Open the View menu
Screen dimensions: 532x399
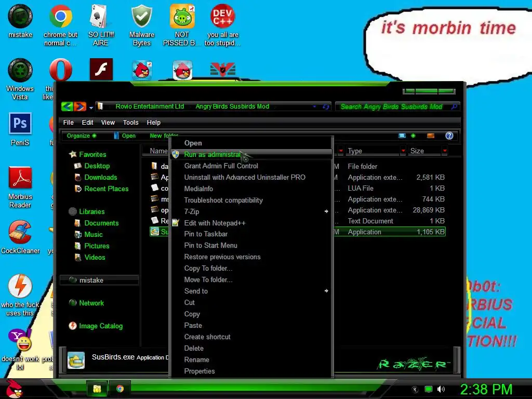point(108,123)
